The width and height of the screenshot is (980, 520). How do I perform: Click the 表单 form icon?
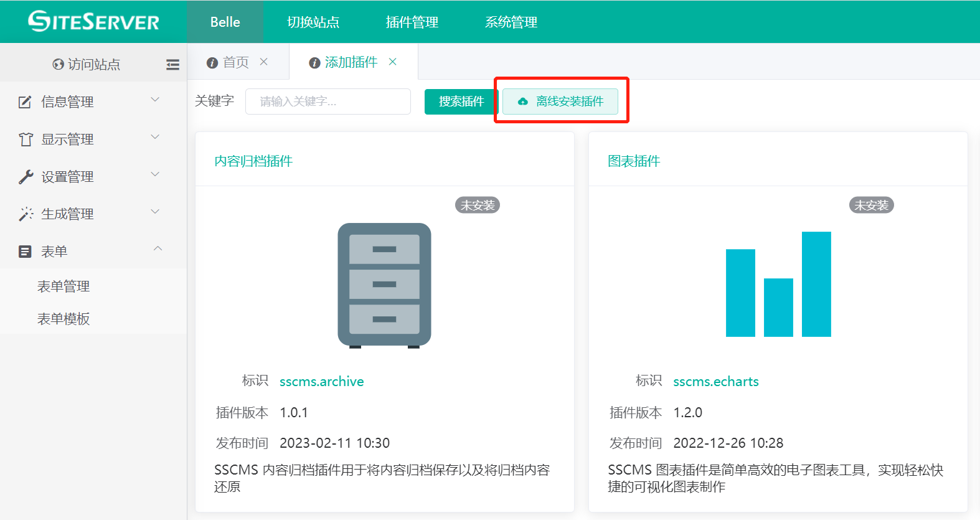pyautogui.click(x=25, y=252)
